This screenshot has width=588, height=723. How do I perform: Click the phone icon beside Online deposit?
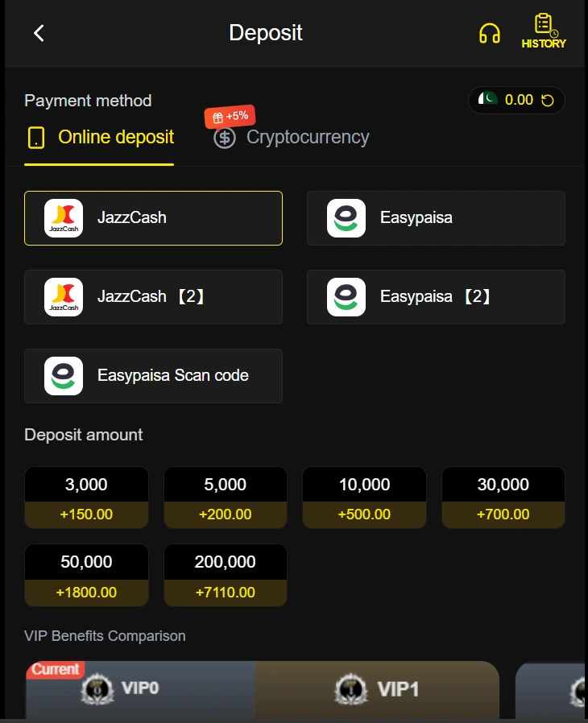click(36, 138)
